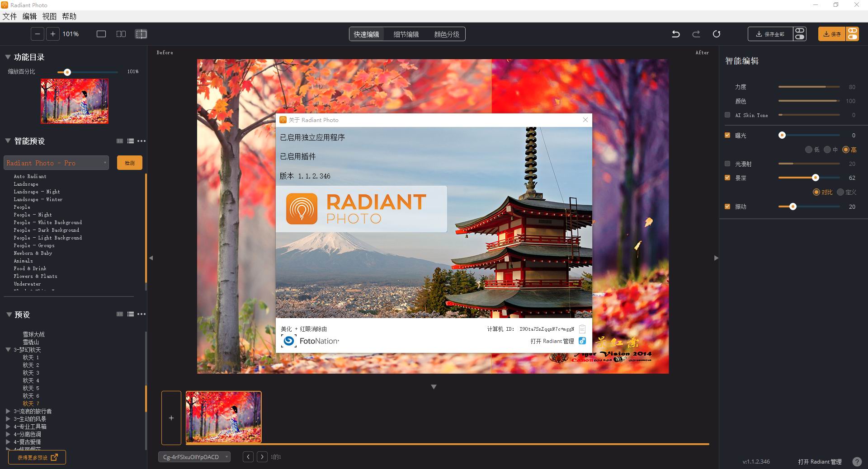Show presets panel as list

point(131,314)
